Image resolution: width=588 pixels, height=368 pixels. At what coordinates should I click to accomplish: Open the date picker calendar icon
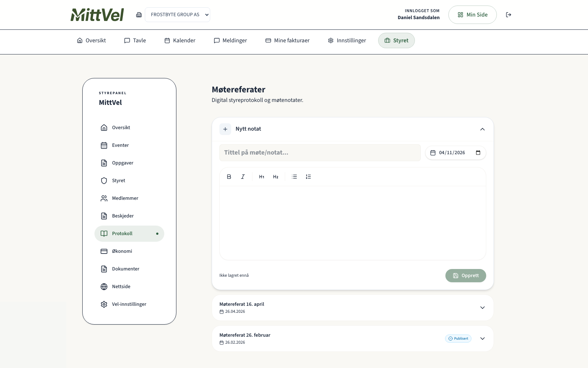pyautogui.click(x=478, y=153)
